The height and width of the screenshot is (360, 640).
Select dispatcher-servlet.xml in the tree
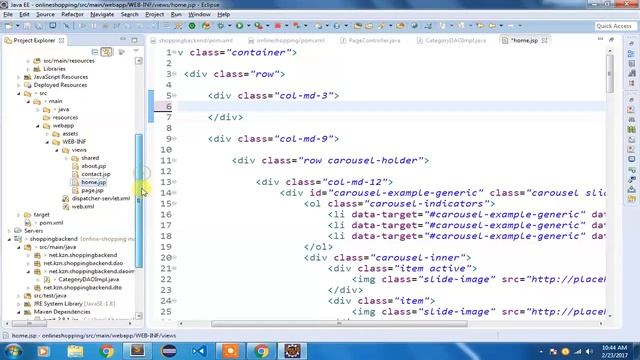click(100, 198)
